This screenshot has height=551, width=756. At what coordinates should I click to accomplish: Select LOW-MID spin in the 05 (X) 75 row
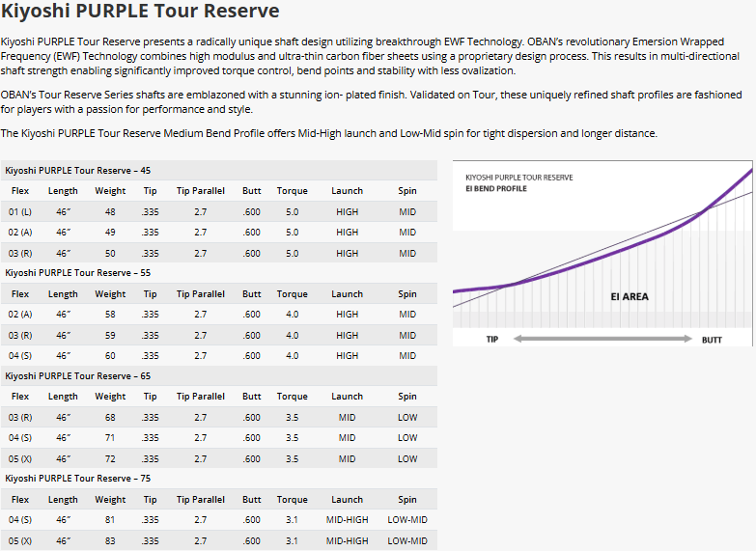tap(407, 541)
